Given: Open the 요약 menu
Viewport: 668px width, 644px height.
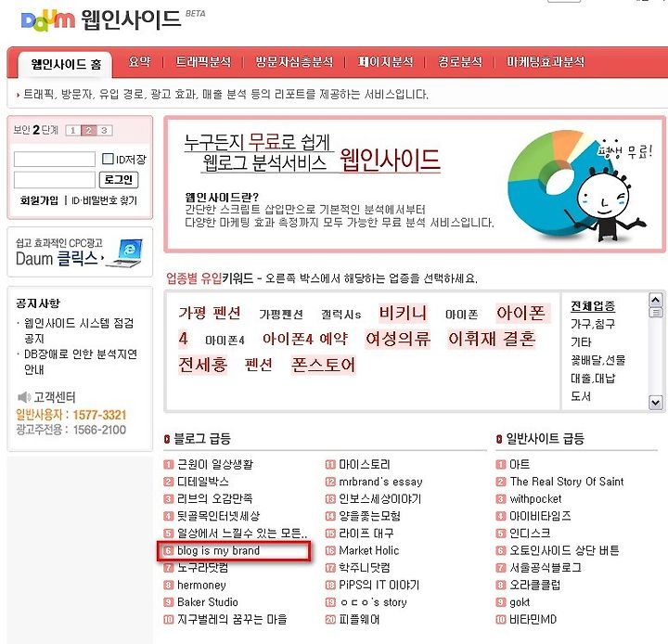Looking at the screenshot, I should (140, 61).
